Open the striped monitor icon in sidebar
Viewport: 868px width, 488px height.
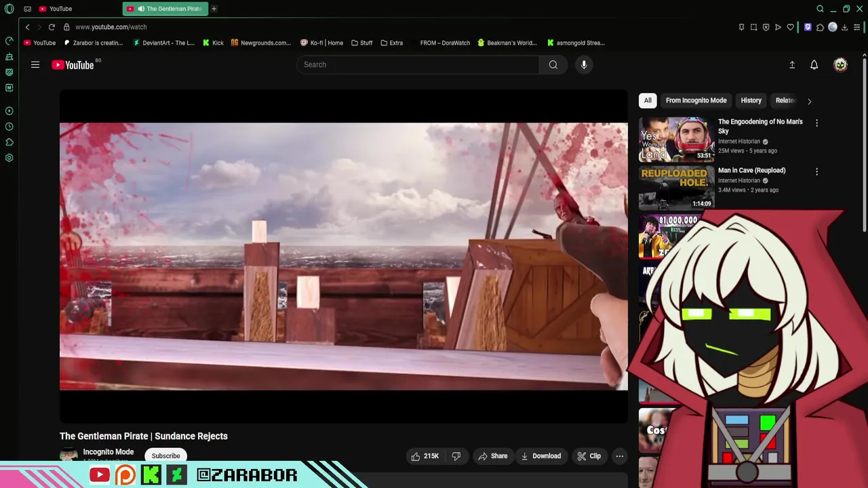(x=9, y=72)
